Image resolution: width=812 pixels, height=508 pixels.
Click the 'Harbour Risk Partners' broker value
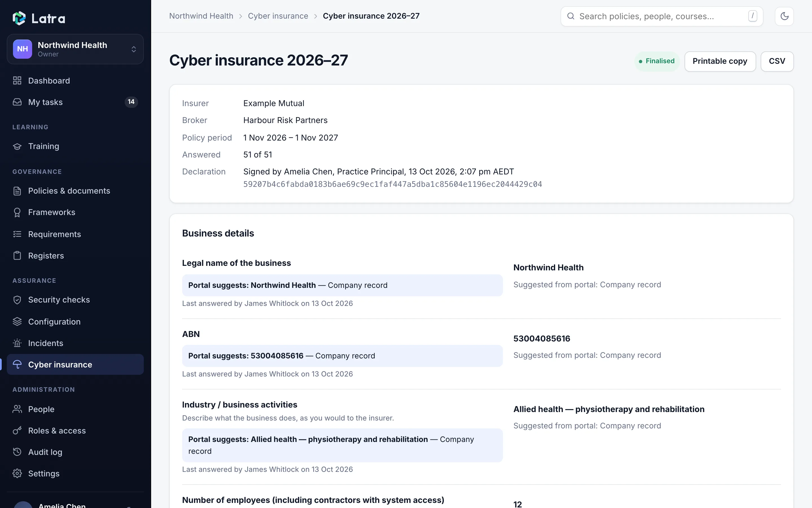pyautogui.click(x=285, y=120)
